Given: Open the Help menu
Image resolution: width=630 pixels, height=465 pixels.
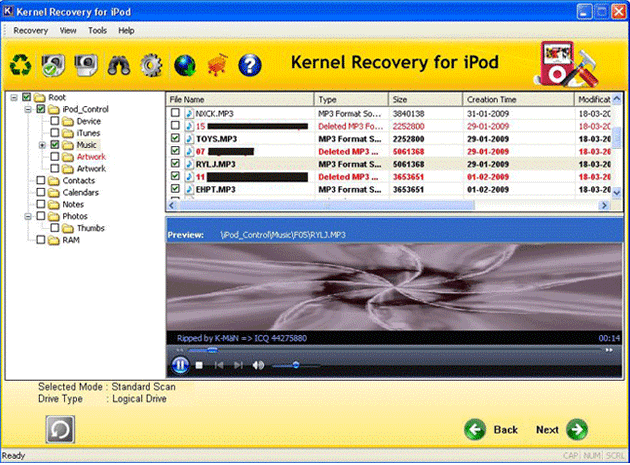Looking at the screenshot, I should [126, 31].
